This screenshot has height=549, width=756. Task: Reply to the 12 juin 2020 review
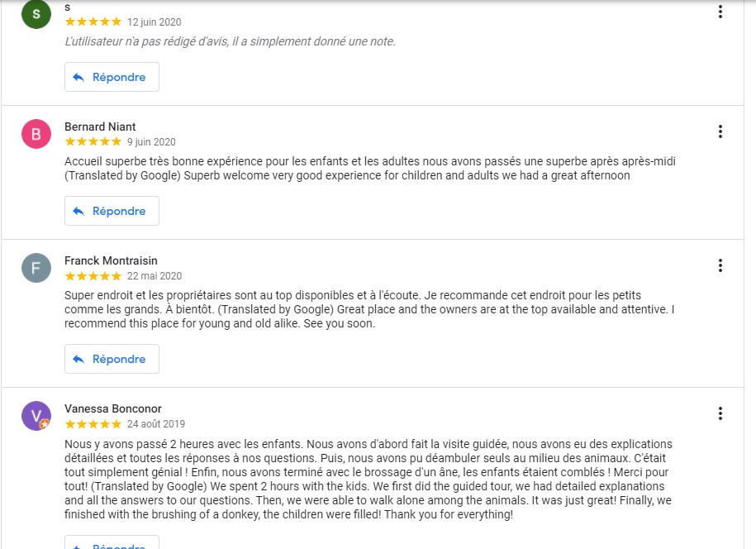(x=112, y=77)
